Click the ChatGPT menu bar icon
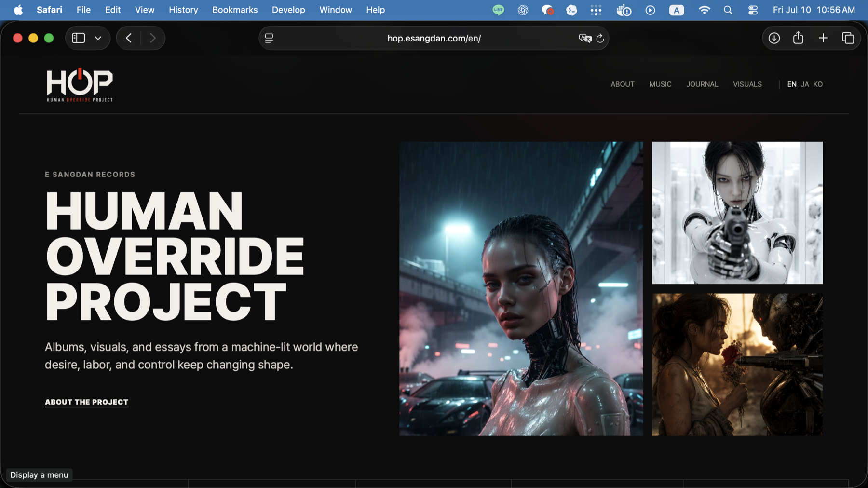Viewport: 868px width, 488px height. pyautogui.click(x=523, y=10)
